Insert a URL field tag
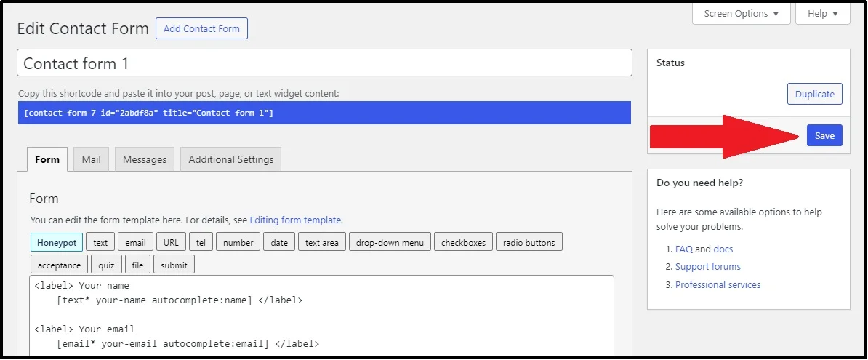This screenshot has height=360, width=868. (171, 243)
